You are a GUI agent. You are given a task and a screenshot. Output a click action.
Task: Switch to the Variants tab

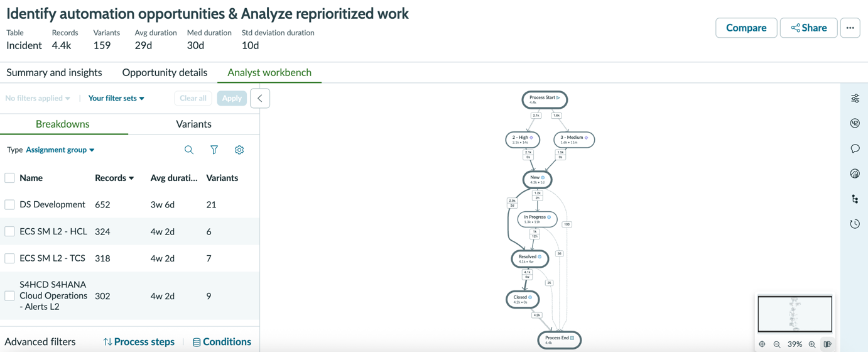coord(193,124)
